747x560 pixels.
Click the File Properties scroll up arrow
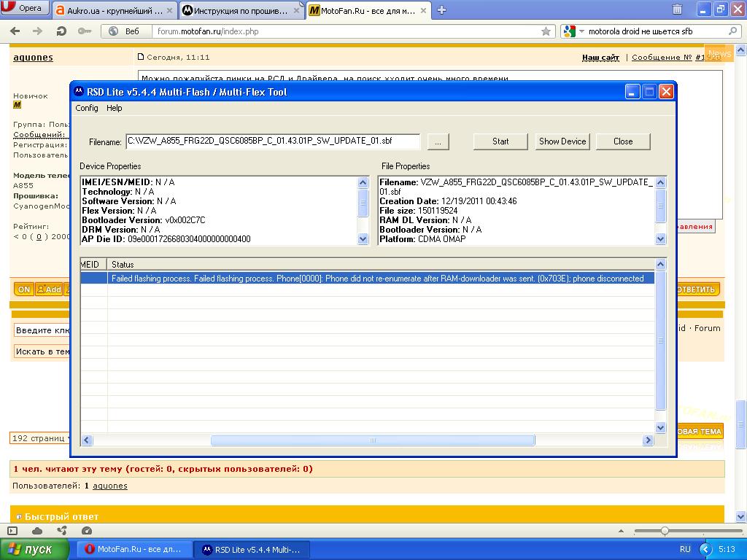660,182
